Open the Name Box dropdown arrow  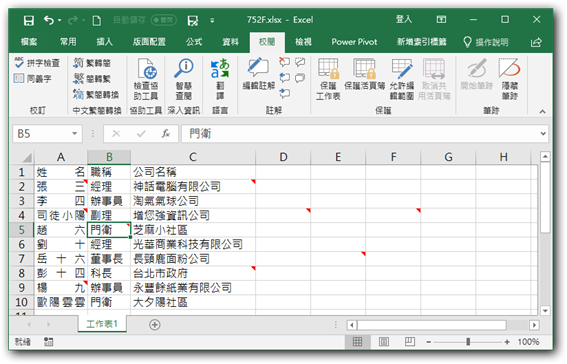point(74,134)
